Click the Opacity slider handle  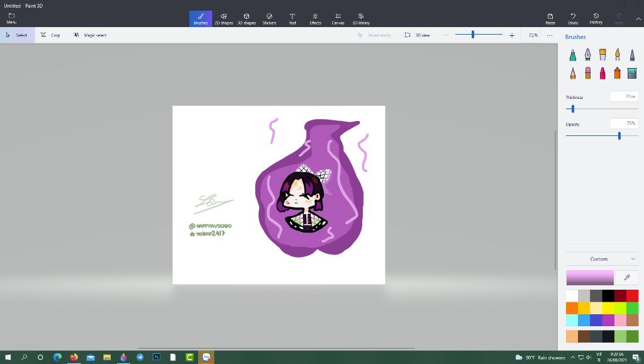pyautogui.click(x=619, y=136)
